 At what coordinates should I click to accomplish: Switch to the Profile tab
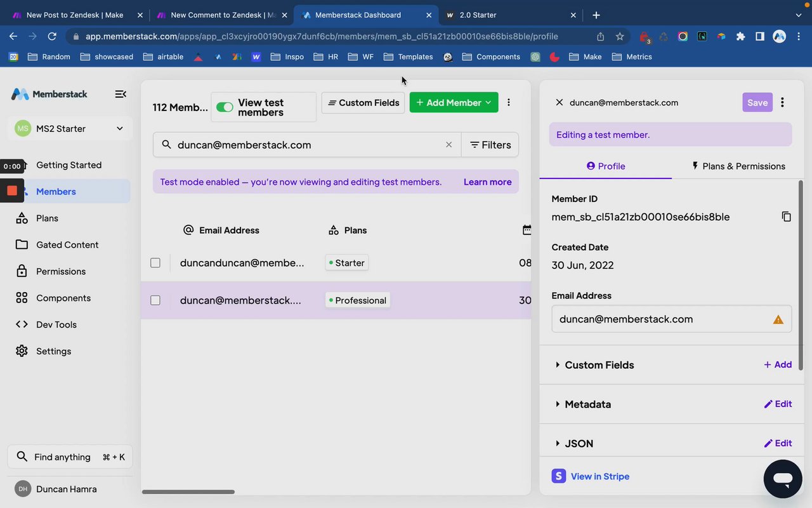point(606,166)
